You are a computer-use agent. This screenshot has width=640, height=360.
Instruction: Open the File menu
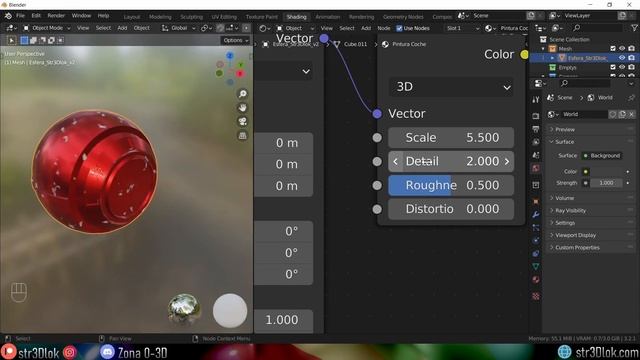click(x=20, y=16)
